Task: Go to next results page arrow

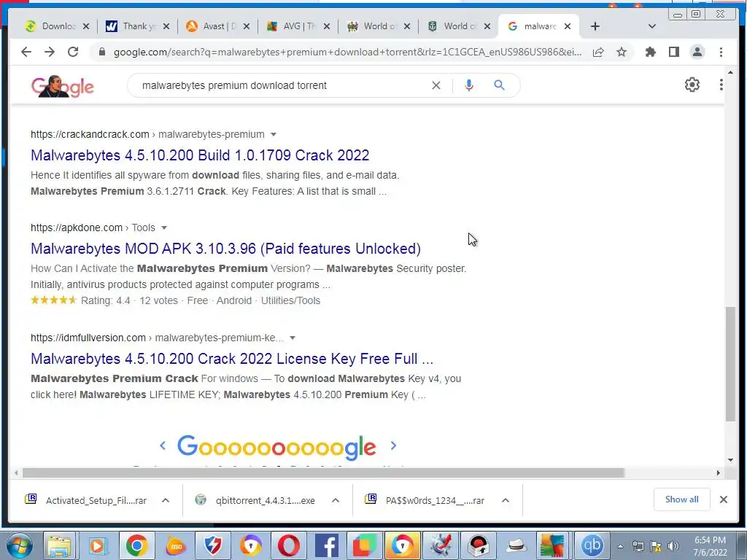Action: 393,446
